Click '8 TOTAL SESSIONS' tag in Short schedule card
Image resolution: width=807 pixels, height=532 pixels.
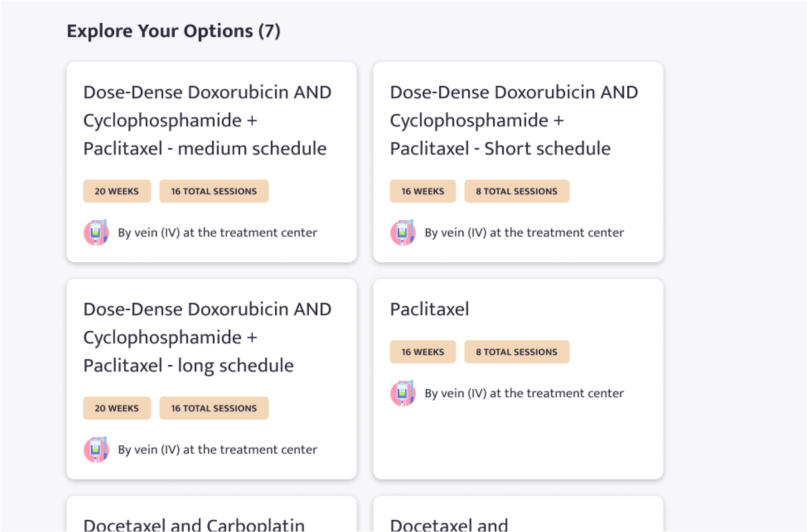[x=517, y=191]
